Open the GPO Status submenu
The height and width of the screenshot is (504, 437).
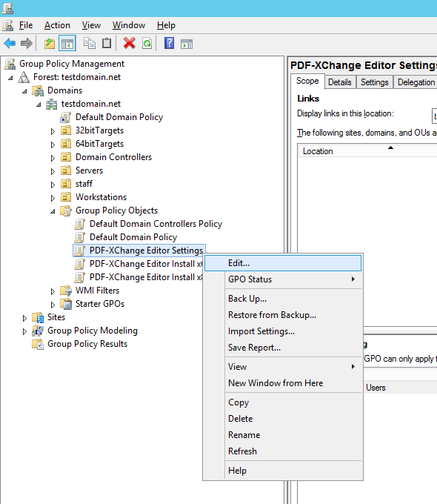[283, 279]
